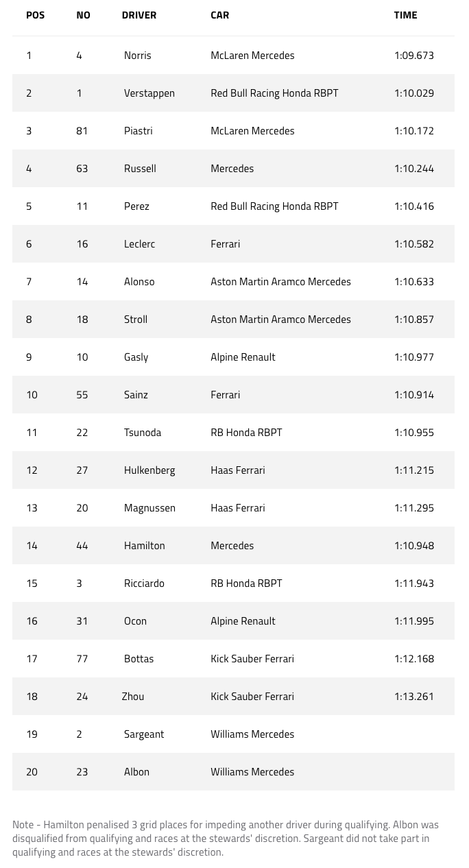Click on Piastri in the results
This screenshot has height=868, width=469.
(x=138, y=131)
